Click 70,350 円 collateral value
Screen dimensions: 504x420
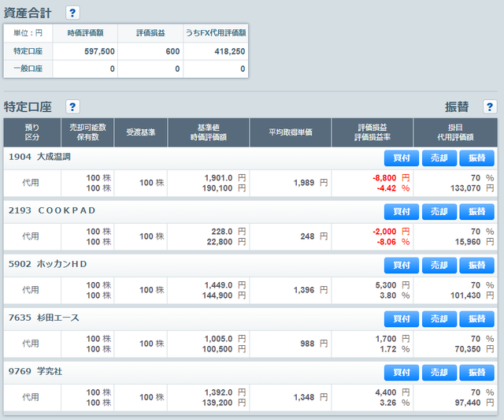click(x=474, y=350)
